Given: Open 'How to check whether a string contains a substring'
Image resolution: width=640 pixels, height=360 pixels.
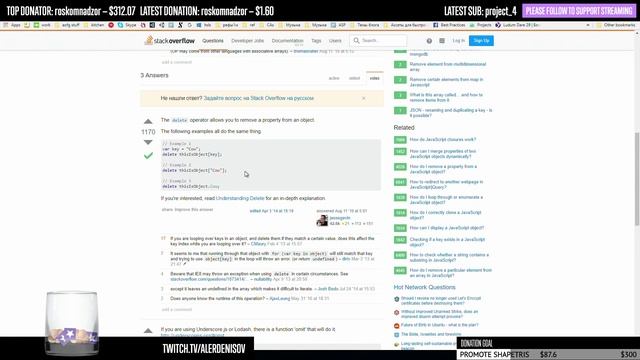Looking at the screenshot, I should tap(449, 258).
